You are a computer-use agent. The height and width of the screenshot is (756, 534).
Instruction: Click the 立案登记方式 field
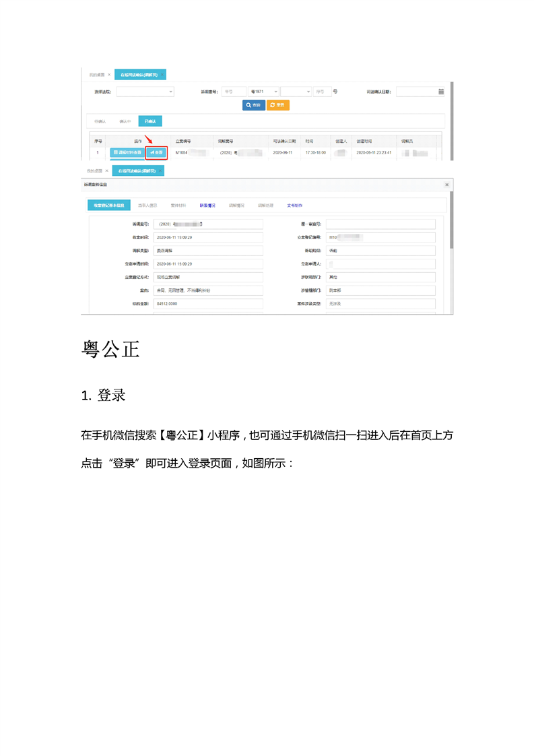pyautogui.click(x=208, y=277)
